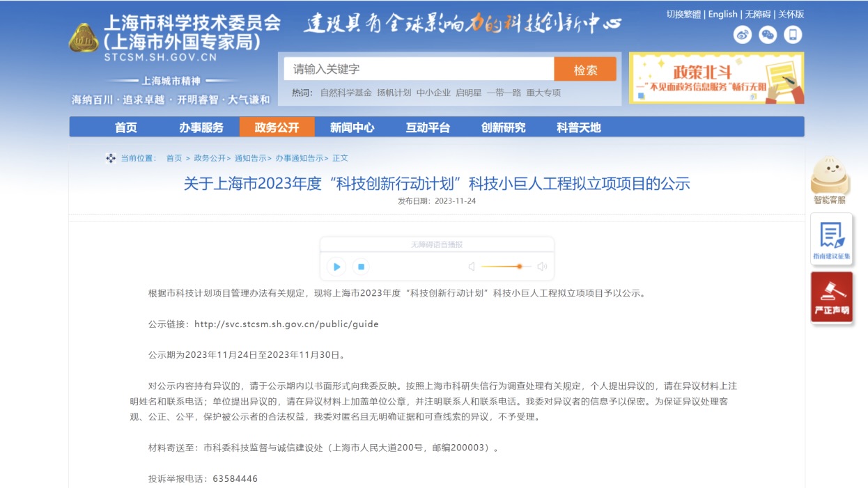The width and height of the screenshot is (868, 488).
Task: Open the 指南建议征集 sidebar icon
Action: tap(831, 238)
